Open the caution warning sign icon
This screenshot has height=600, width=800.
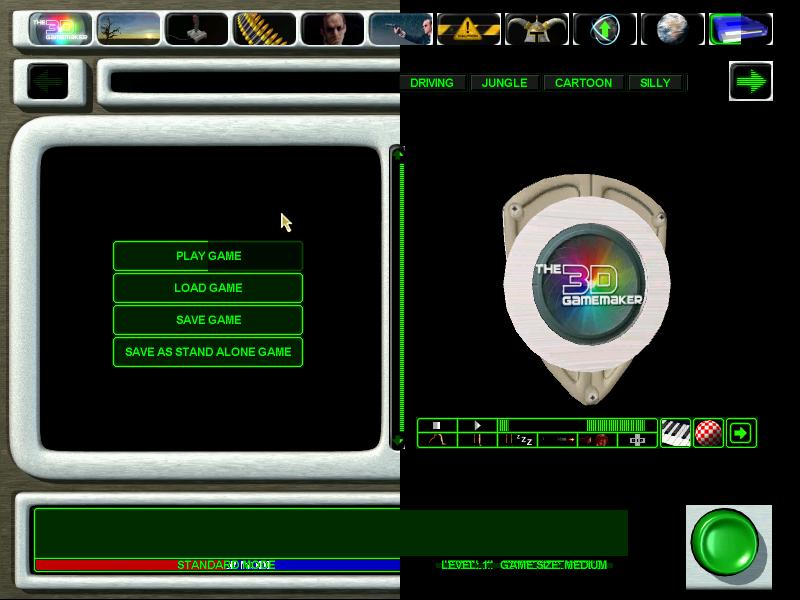[469, 29]
